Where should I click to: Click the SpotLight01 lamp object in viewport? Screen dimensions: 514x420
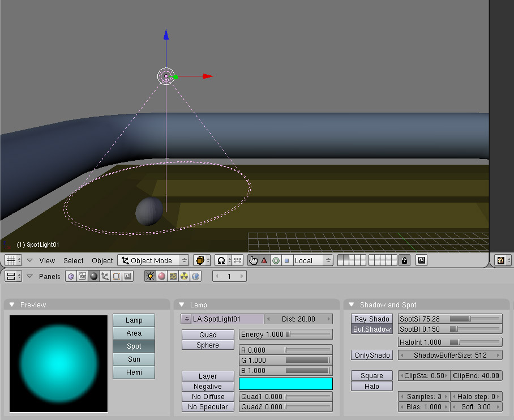(166, 76)
